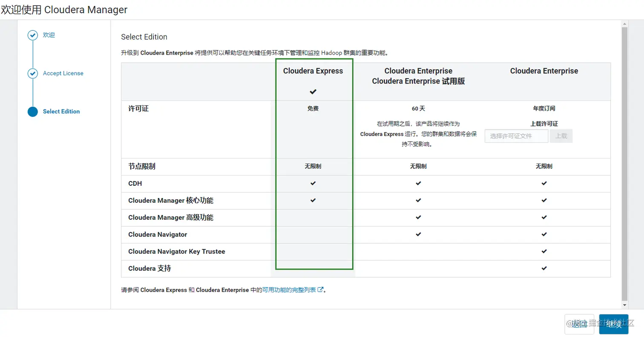Screen dimensions: 644x337
Task: Click the 返回 back button
Action: pyautogui.click(x=579, y=324)
